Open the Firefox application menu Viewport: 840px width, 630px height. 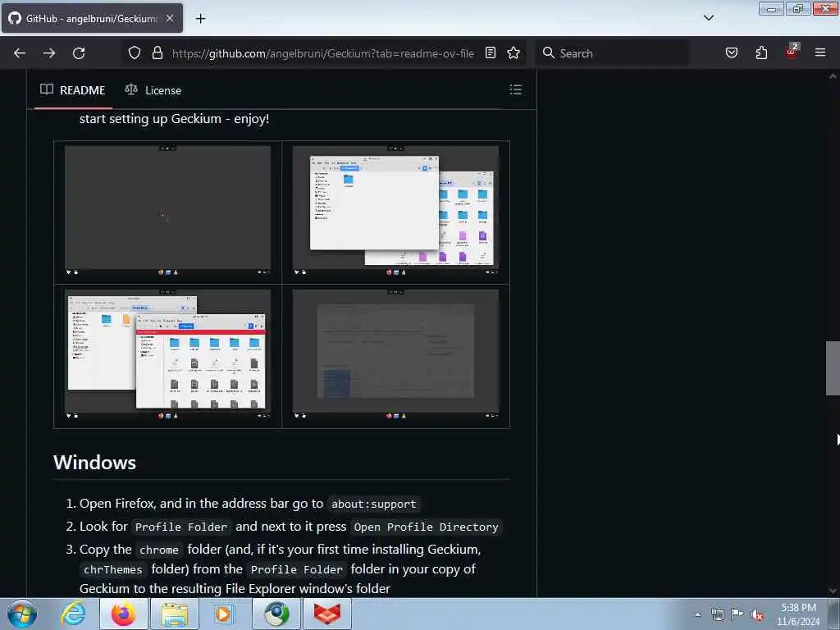(820, 52)
